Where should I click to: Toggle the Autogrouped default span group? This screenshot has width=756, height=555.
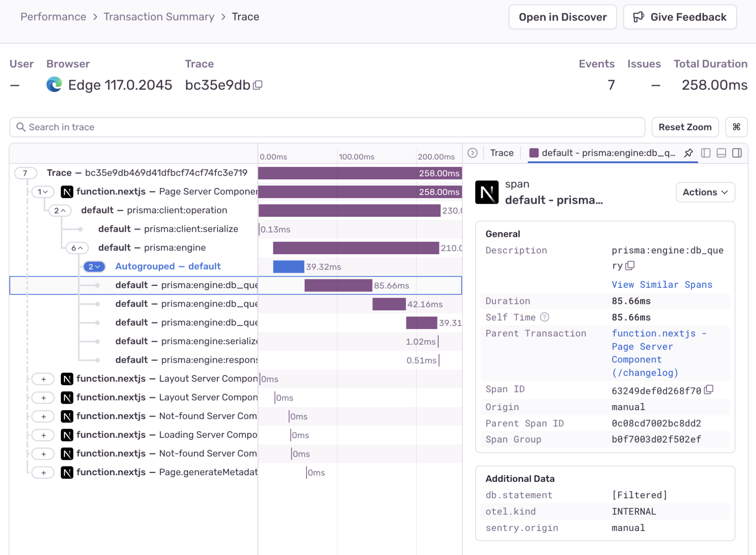(94, 267)
